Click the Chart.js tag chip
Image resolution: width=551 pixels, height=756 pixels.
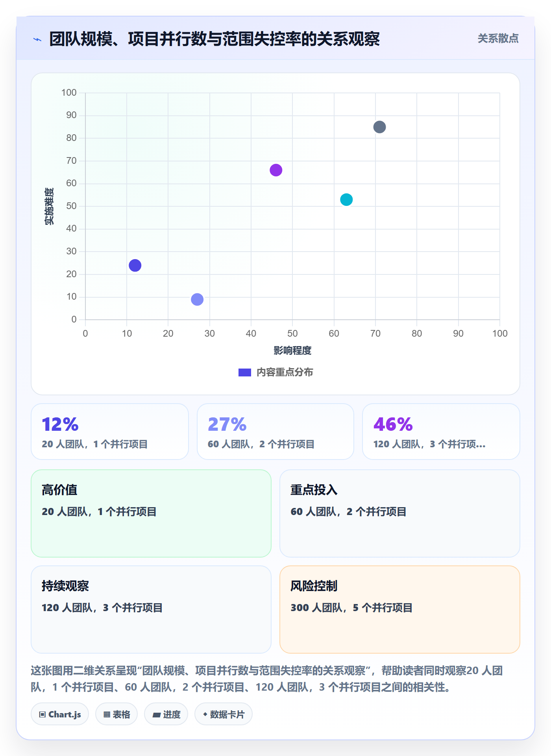[x=60, y=714]
